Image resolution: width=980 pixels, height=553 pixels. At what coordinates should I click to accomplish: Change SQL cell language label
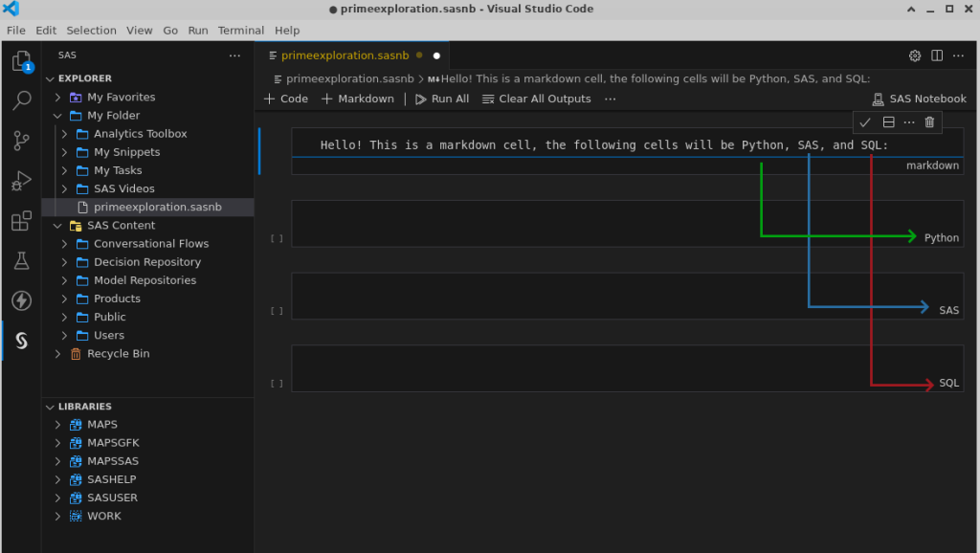point(948,383)
